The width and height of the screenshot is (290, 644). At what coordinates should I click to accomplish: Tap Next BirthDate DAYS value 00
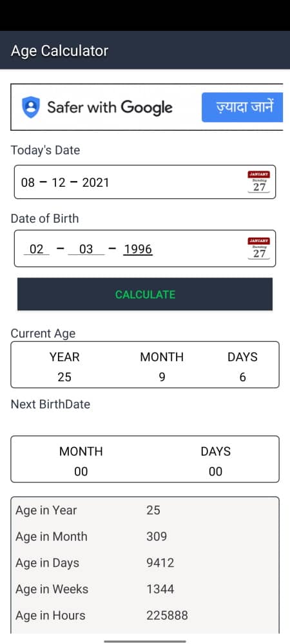point(216,471)
